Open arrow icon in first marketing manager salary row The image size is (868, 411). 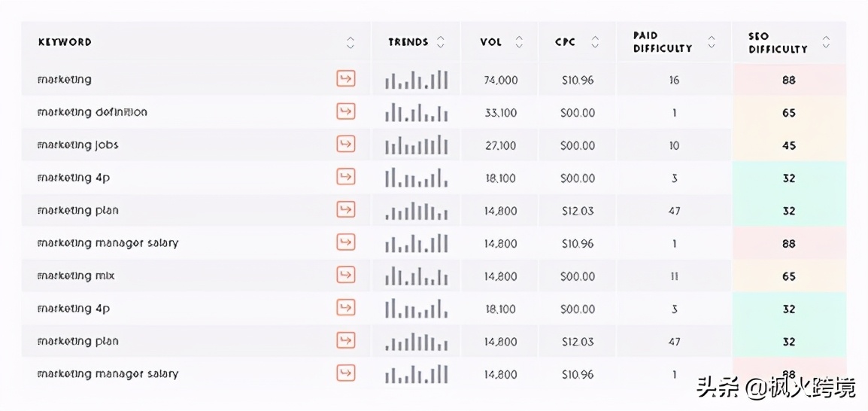pos(345,242)
